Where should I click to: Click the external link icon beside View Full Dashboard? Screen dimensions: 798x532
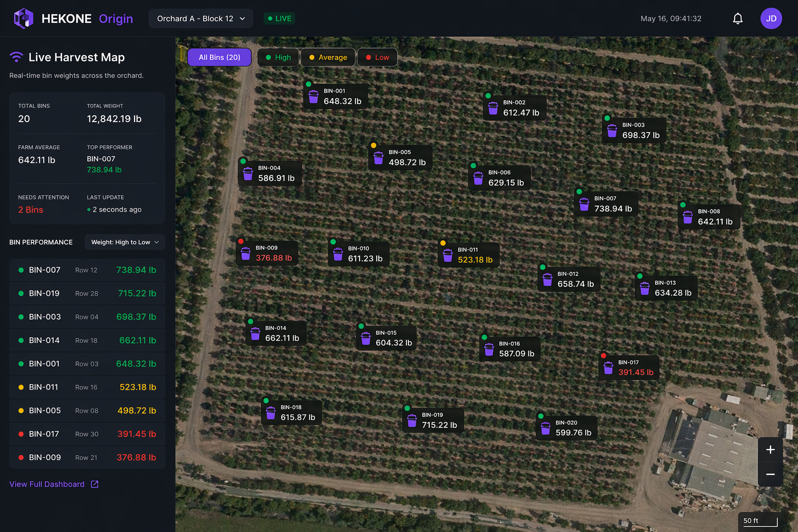coord(95,484)
